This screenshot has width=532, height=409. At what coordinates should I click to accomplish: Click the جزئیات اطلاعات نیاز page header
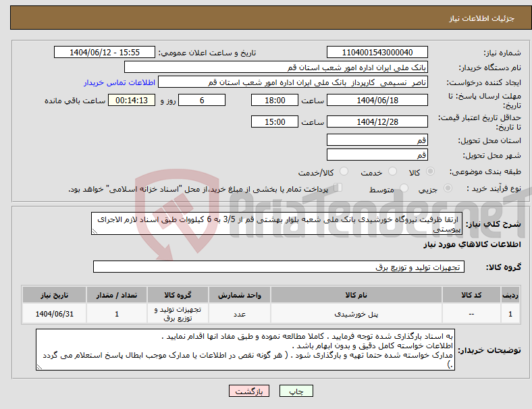[482, 18]
